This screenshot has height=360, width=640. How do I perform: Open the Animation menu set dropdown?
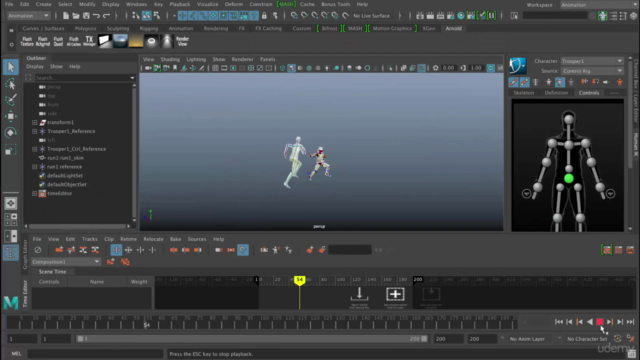[x=28, y=16]
